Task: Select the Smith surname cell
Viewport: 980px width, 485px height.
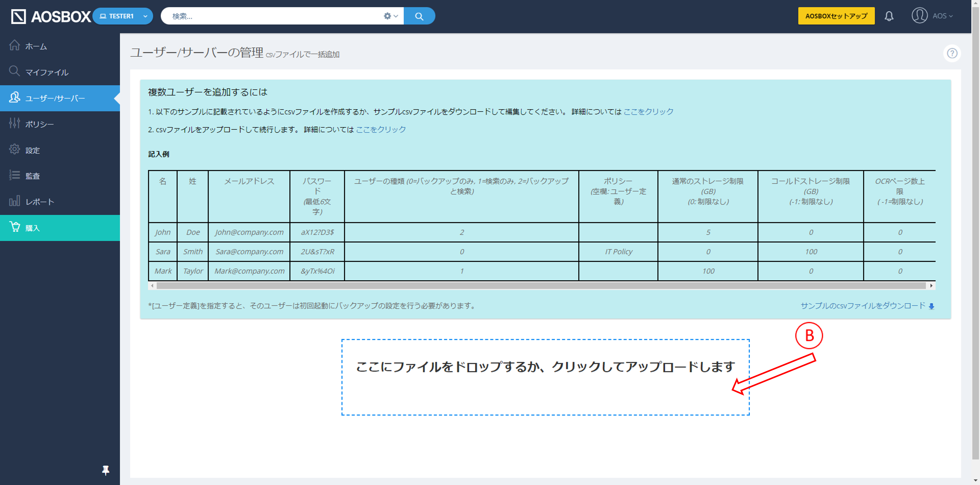Action: (x=193, y=252)
